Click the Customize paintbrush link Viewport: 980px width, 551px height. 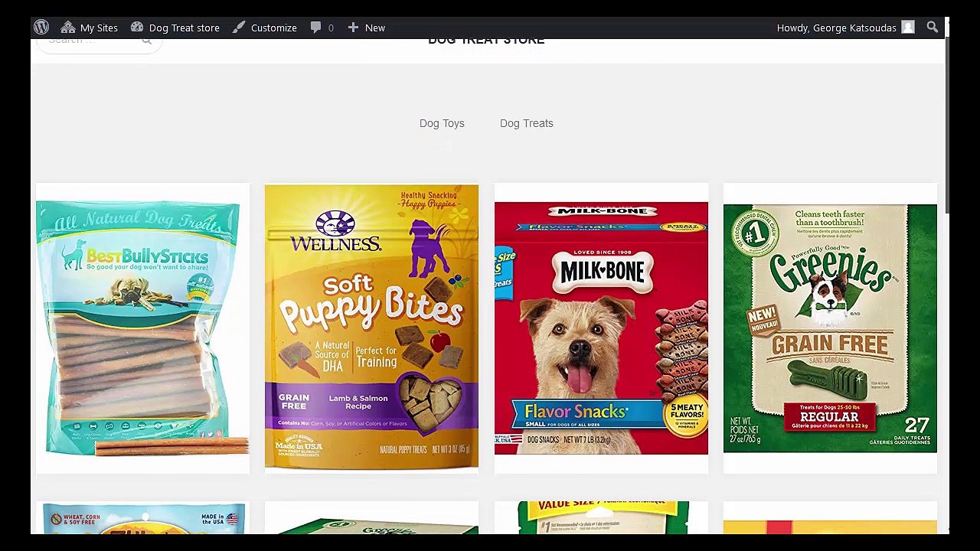click(x=264, y=28)
